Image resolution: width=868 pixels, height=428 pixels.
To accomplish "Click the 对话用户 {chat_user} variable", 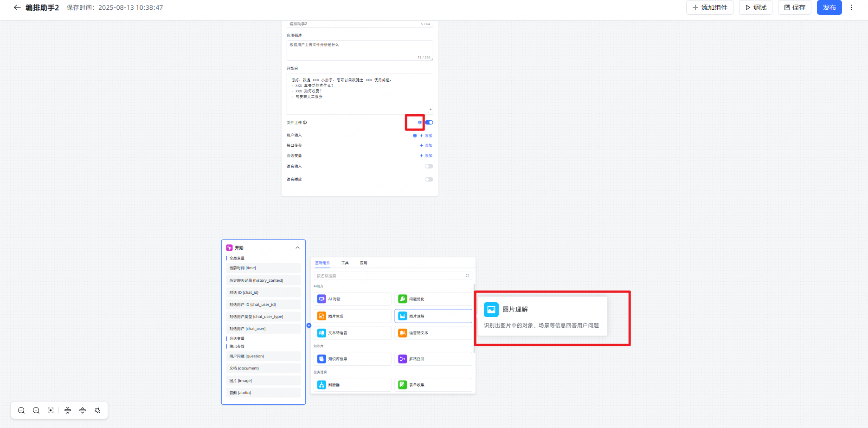I will [x=264, y=329].
